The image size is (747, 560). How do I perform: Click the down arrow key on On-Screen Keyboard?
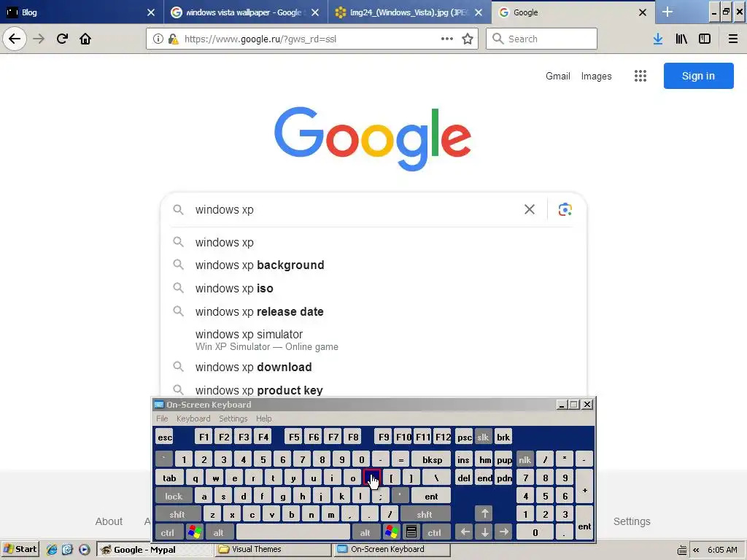coord(484,532)
